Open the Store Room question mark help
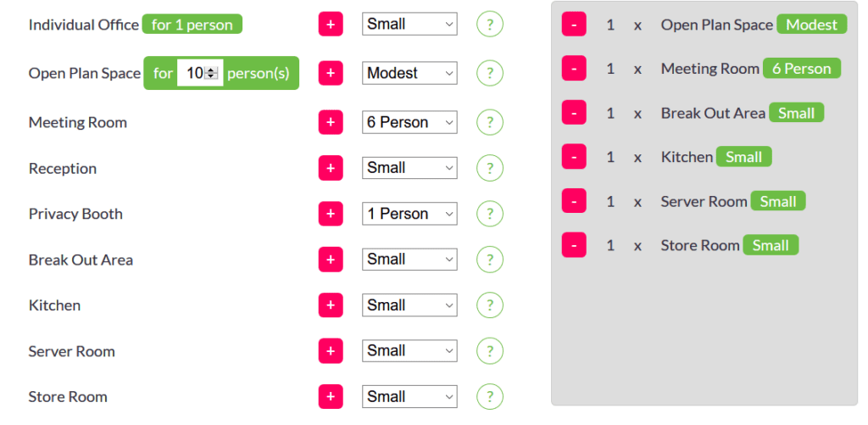 pyautogui.click(x=490, y=397)
